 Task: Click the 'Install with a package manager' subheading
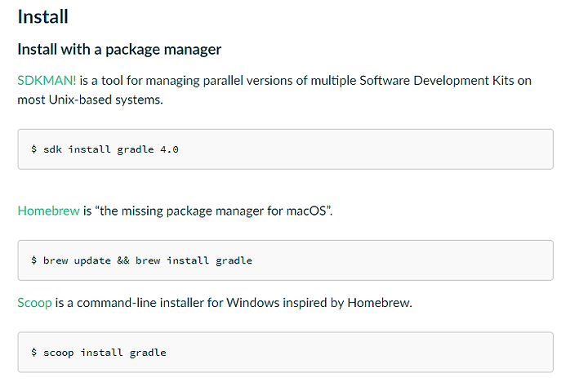tap(119, 50)
